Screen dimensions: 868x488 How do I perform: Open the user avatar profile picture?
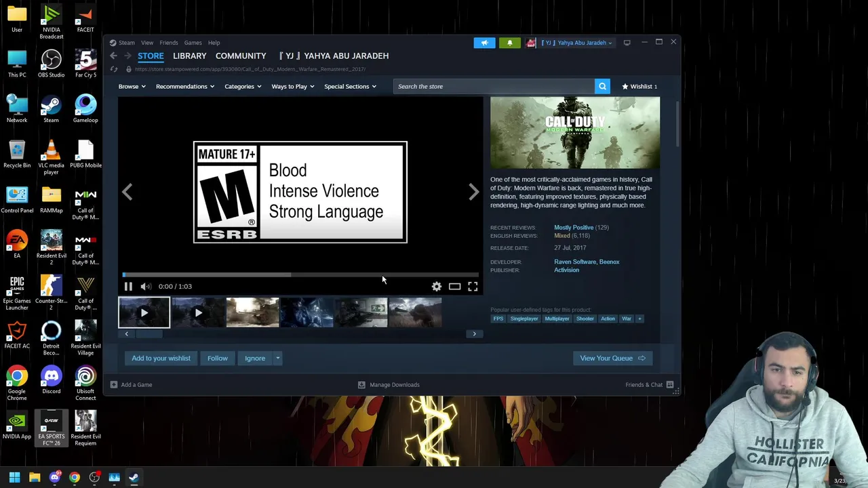pos(531,43)
